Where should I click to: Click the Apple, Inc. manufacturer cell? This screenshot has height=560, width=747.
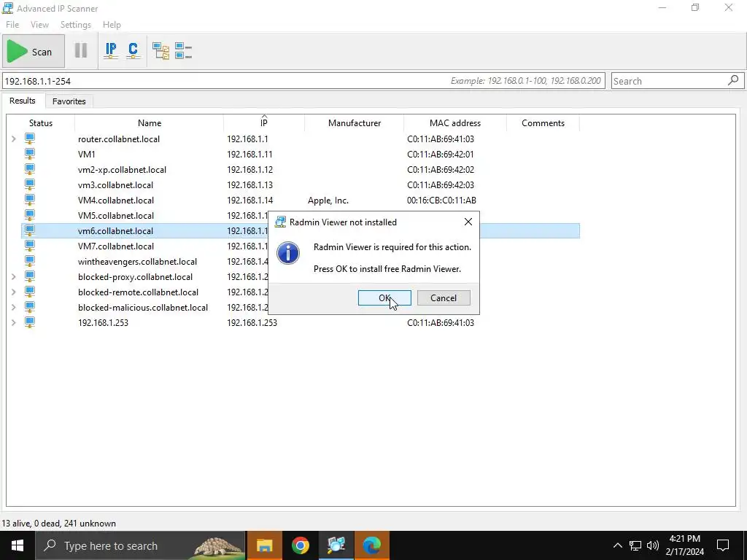pyautogui.click(x=328, y=201)
